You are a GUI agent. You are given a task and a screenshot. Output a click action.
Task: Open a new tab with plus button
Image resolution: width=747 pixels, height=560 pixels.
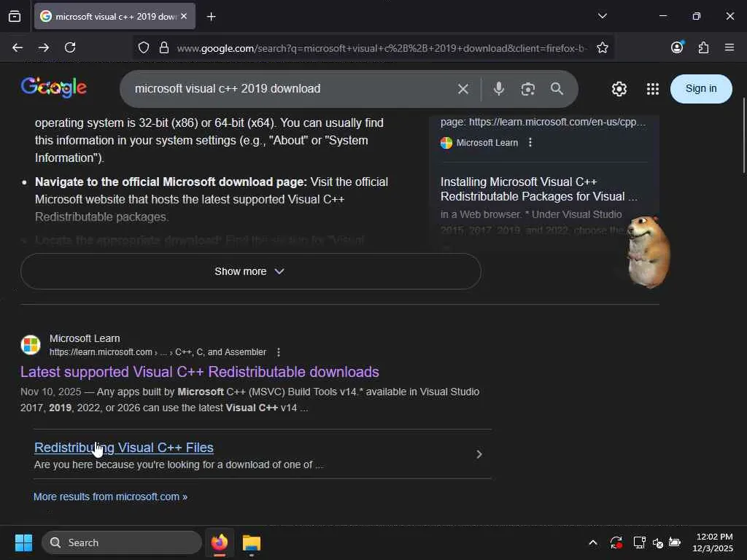coord(211,17)
